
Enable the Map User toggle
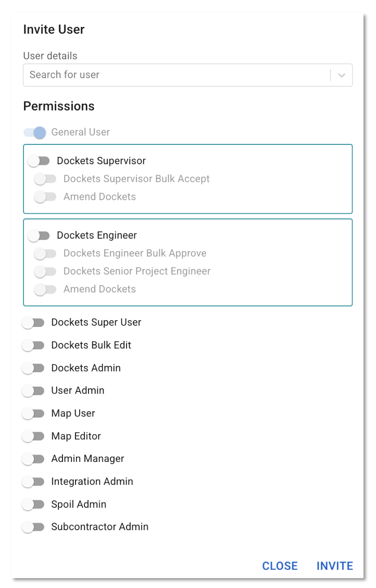[33, 413]
